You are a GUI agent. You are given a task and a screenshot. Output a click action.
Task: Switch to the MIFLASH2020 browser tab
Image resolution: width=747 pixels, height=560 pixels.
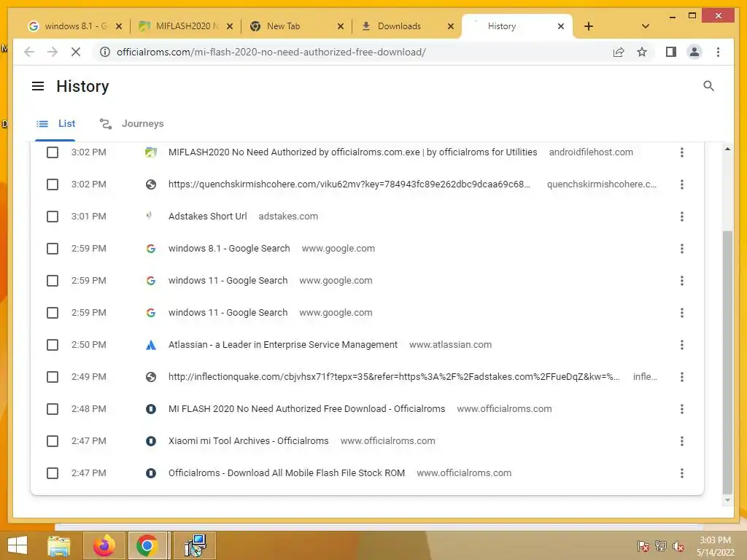click(x=186, y=26)
